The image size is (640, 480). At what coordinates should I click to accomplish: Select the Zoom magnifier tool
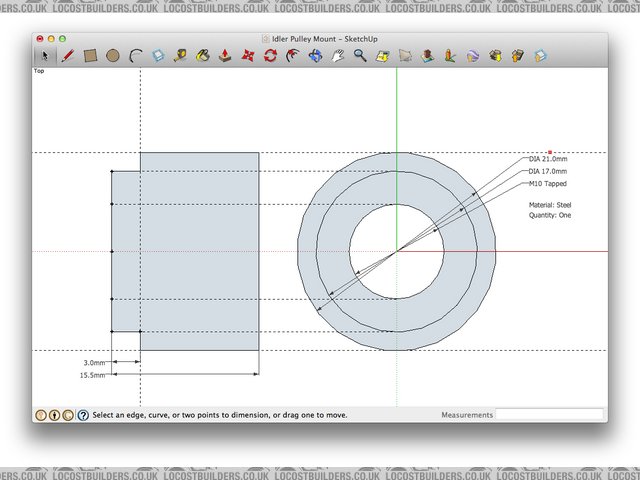[360, 56]
